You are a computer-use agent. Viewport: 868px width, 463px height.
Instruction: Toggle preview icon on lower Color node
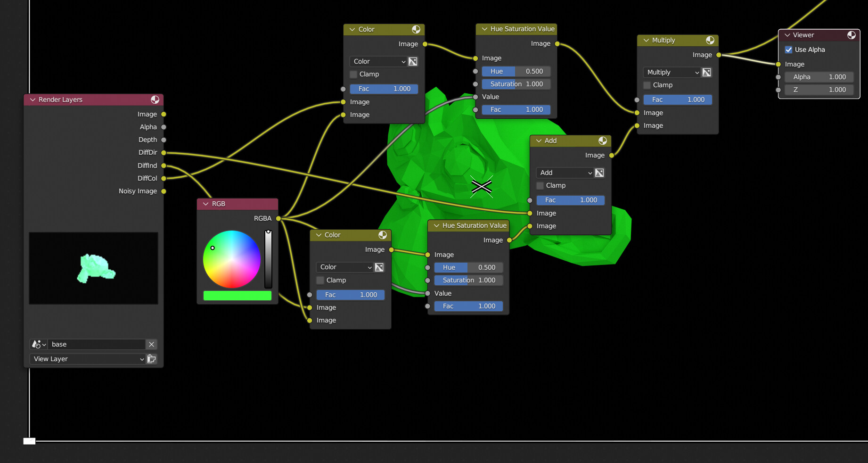pyautogui.click(x=383, y=235)
